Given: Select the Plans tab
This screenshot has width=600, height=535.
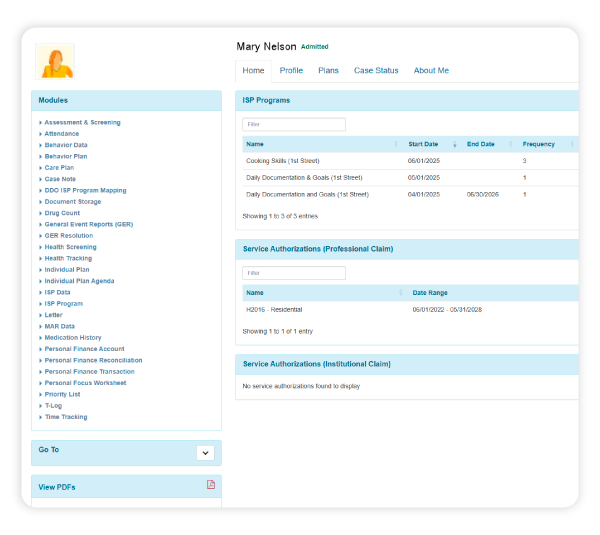Looking at the screenshot, I should click(x=328, y=71).
